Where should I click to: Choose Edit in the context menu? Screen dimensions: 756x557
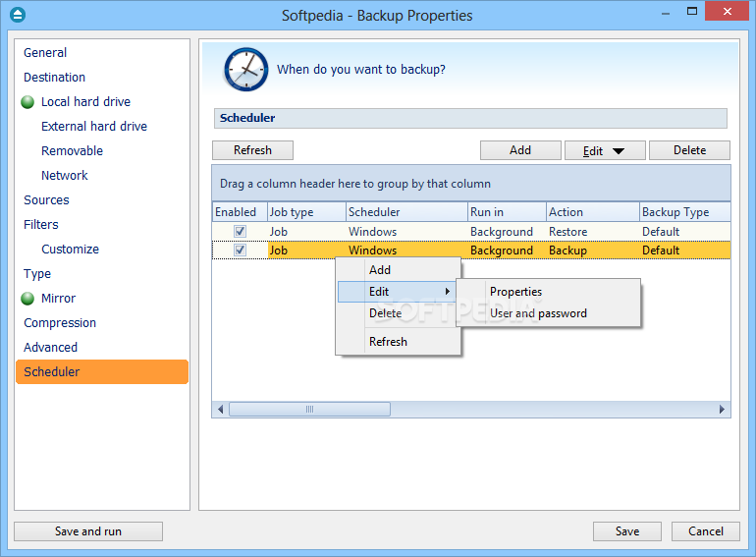coord(399,292)
